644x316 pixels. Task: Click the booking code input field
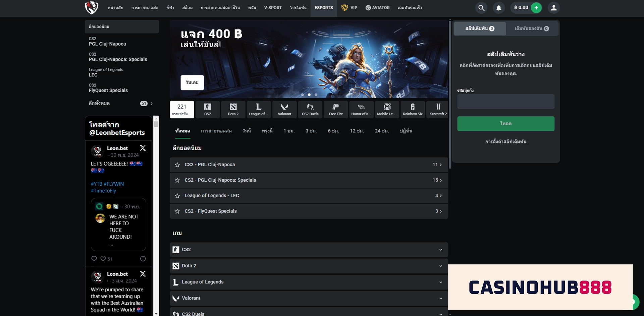coord(505,101)
